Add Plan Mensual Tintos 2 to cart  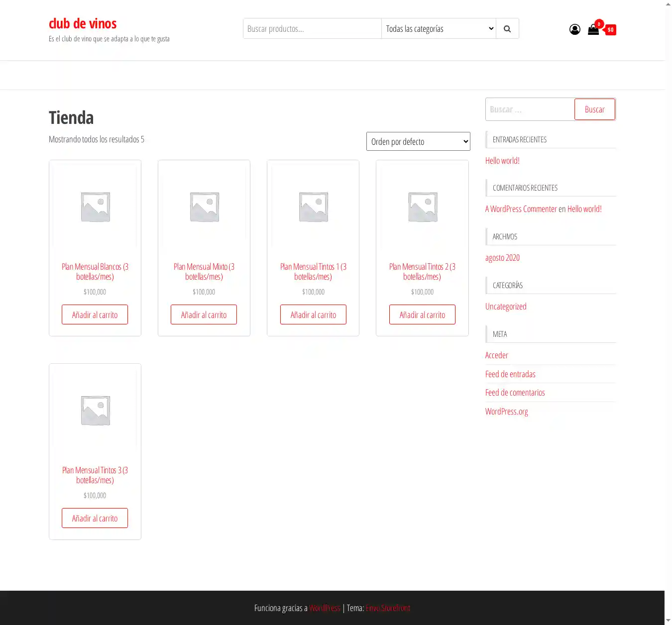pos(422,314)
